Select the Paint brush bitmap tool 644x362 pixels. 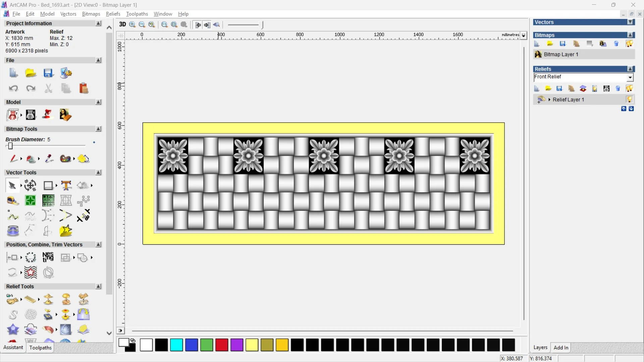(13, 159)
